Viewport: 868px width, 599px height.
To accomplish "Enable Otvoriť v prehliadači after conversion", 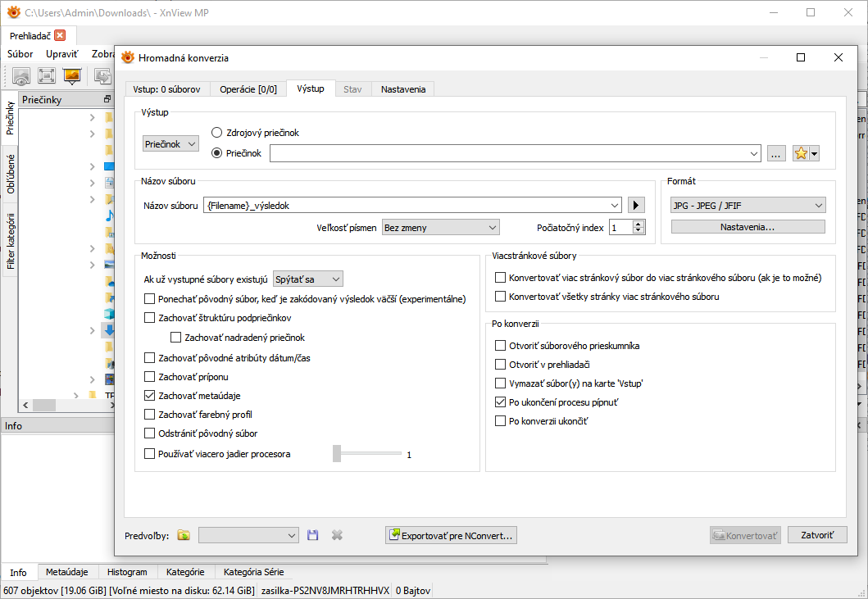I will [501, 365].
